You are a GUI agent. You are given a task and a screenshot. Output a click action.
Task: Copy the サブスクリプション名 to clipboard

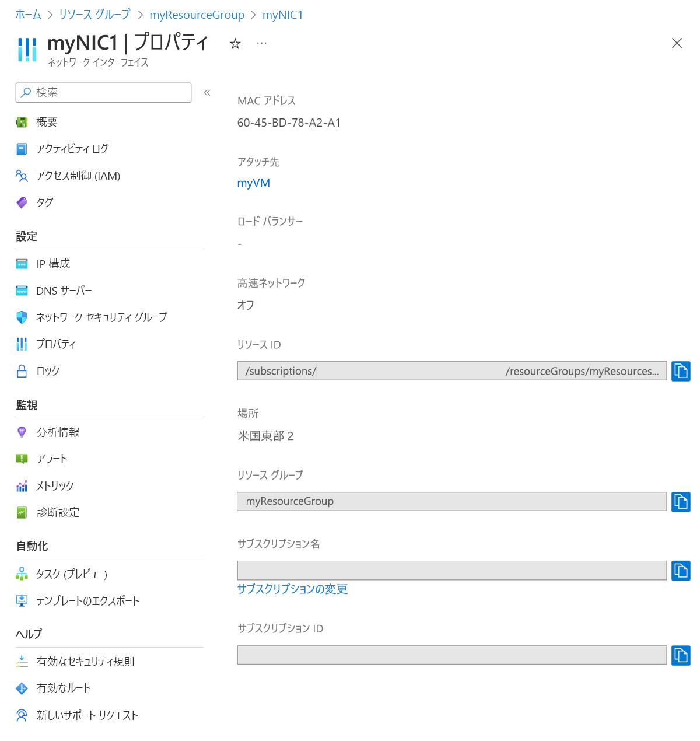pos(681,571)
